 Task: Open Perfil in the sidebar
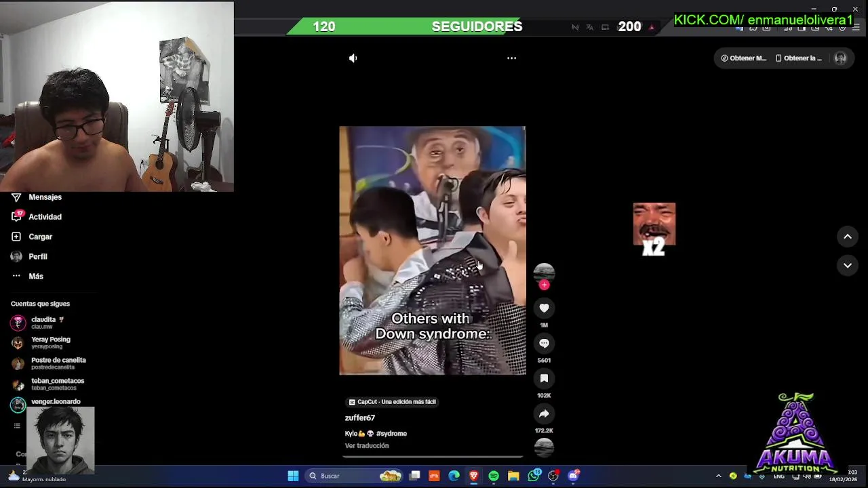point(37,257)
